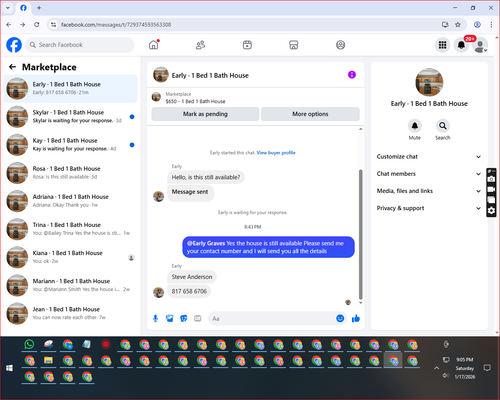Open the Jean - 1 Bed 1 Bath House chat
This screenshot has width=500, height=400.
[x=70, y=313]
